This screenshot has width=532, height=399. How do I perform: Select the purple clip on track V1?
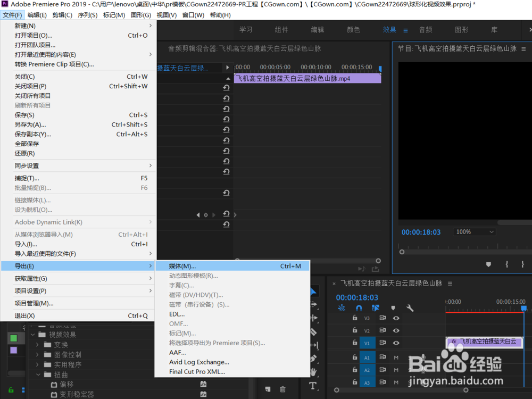[x=484, y=342]
